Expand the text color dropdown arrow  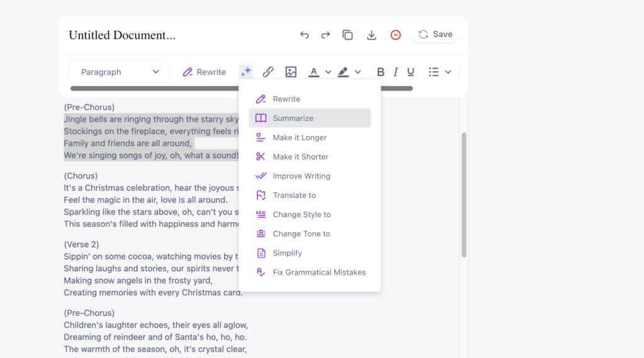328,72
